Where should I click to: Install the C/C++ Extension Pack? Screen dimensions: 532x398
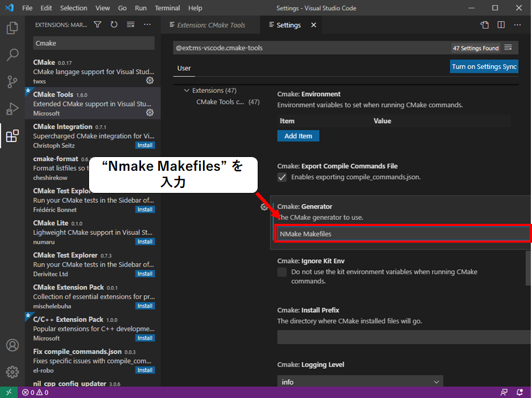145,338
